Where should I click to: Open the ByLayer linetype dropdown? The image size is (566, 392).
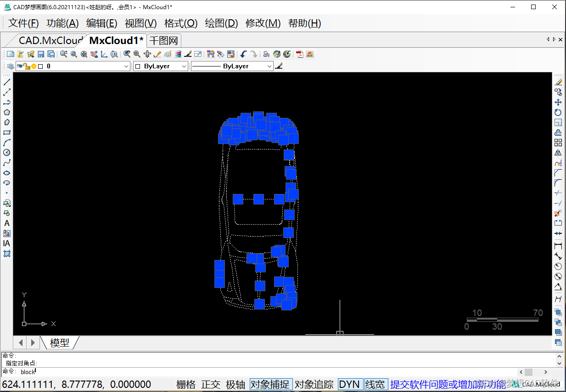[270, 66]
